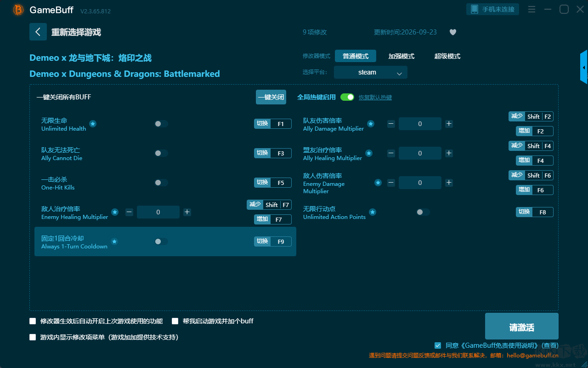Increase Ally Damage Multiplier with plus button
This screenshot has height=368, width=588.
(x=449, y=124)
